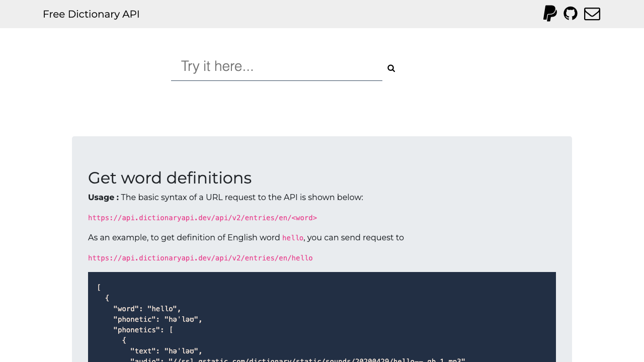Viewport: 644px width, 362px height.
Task: Open the PayPal donation icon
Action: 550,14
